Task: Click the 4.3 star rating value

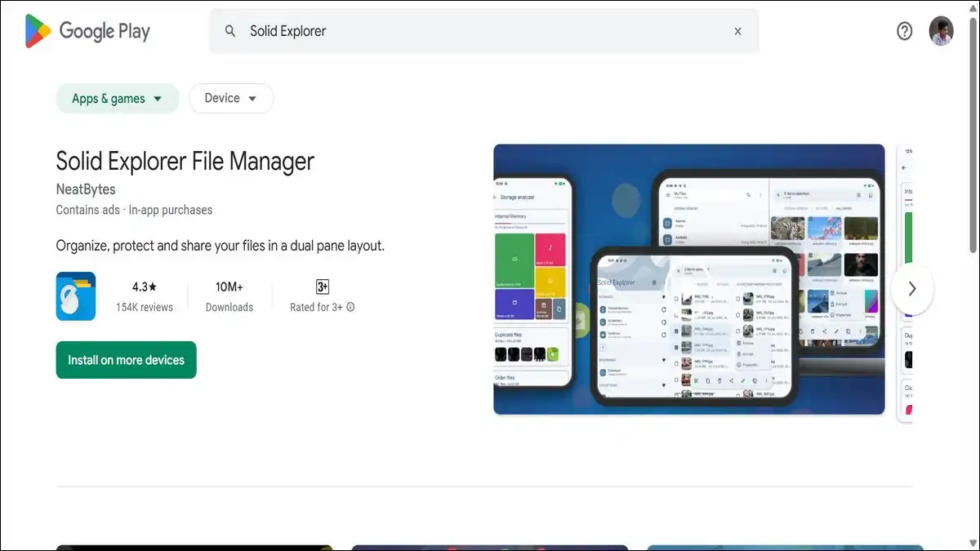Action: 145,287
